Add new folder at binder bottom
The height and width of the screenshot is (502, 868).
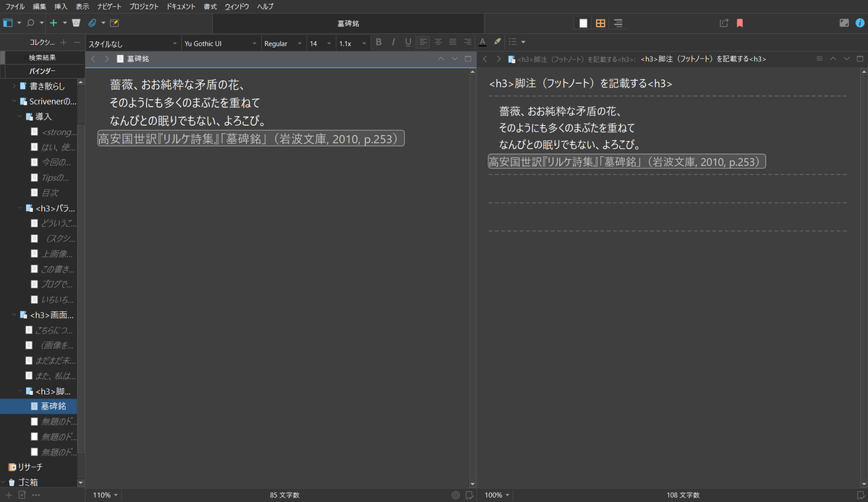(22, 495)
